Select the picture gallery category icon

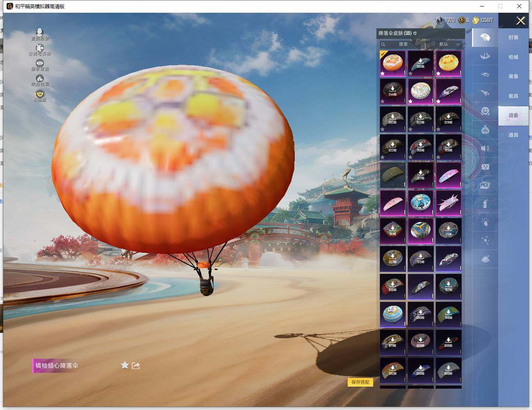(x=485, y=186)
